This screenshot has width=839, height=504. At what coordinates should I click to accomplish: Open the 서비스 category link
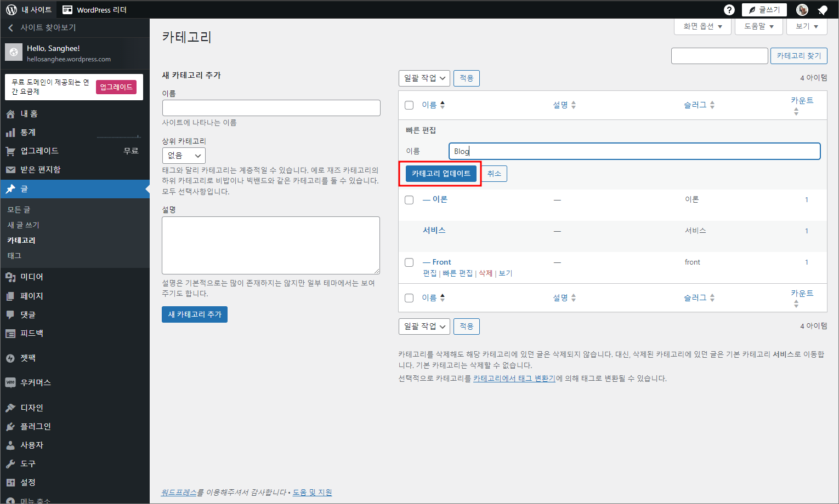coord(434,231)
